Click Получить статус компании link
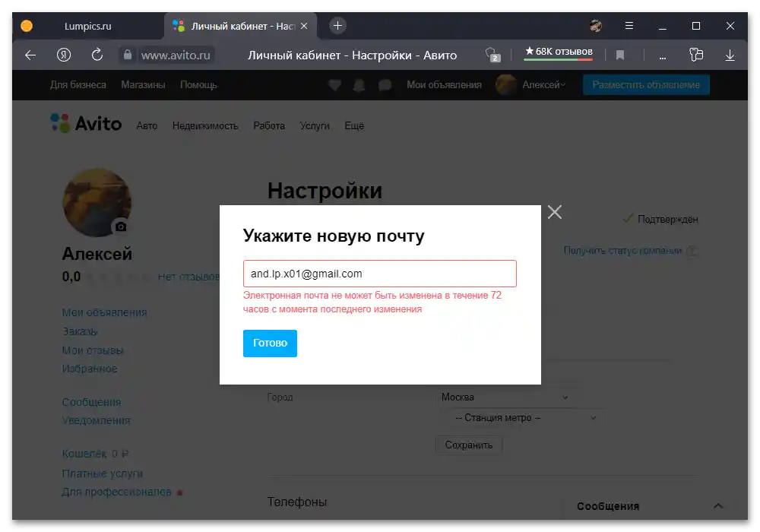This screenshot has height=532, width=760. [623, 251]
